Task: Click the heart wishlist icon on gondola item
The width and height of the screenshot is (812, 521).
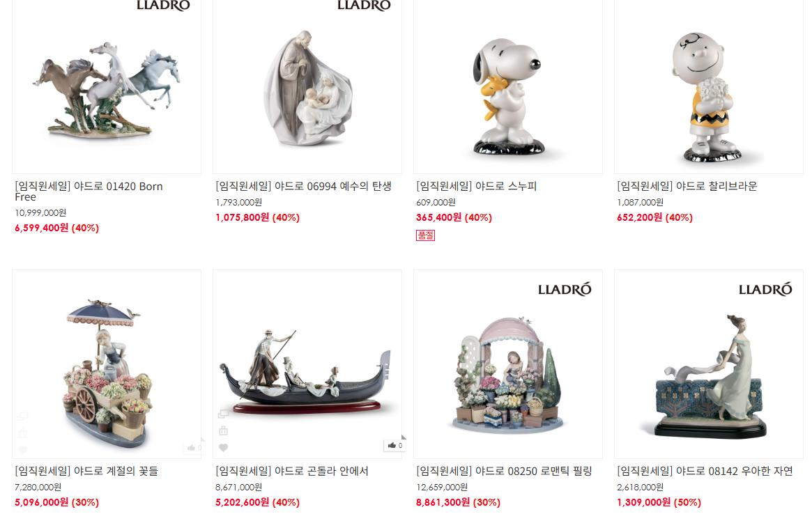Action: pyautogui.click(x=223, y=448)
